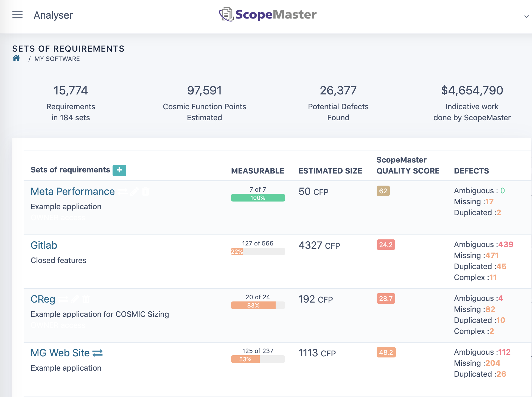
Task: Click 'Example application for COSMIC Sizing' description
Action: (x=100, y=314)
